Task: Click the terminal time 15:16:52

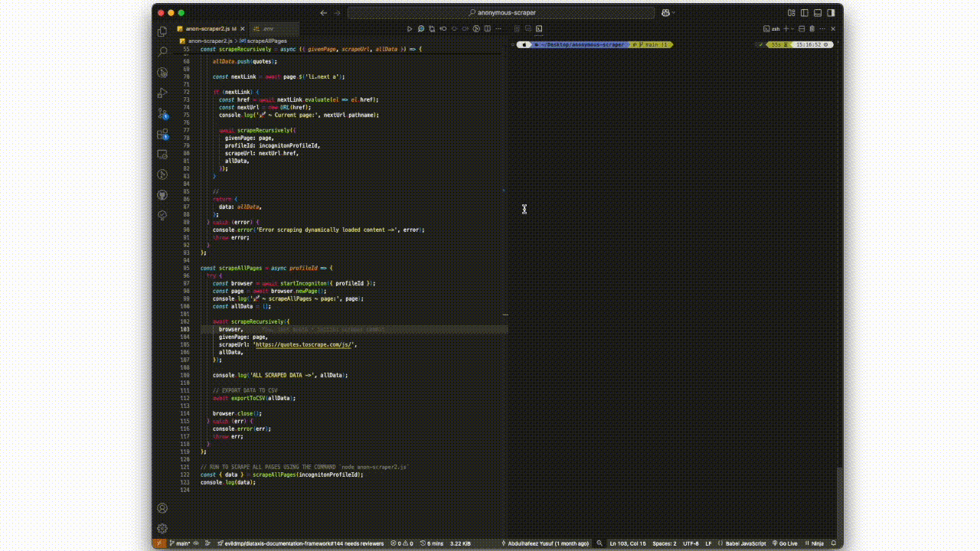Action: click(808, 44)
